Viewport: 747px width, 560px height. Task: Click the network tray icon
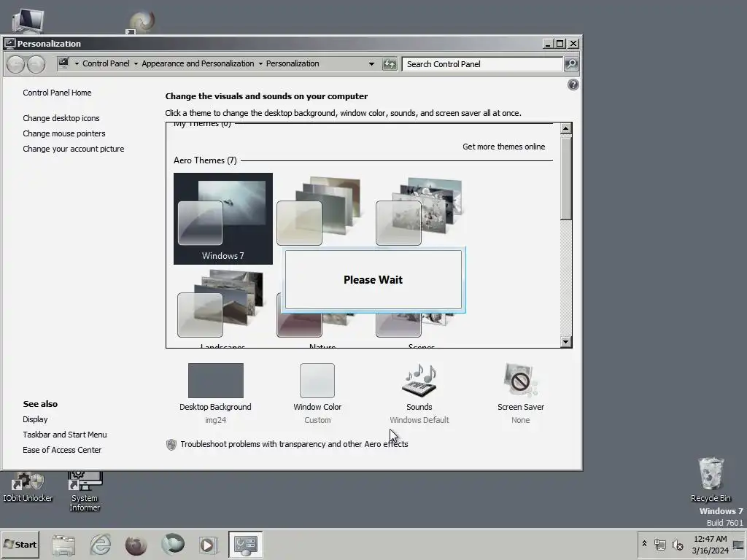click(659, 544)
